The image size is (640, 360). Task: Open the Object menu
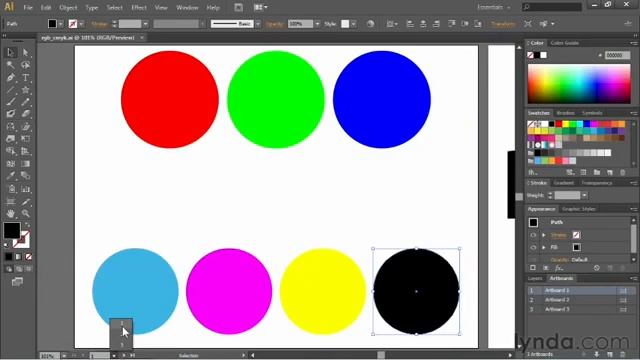(68, 7)
